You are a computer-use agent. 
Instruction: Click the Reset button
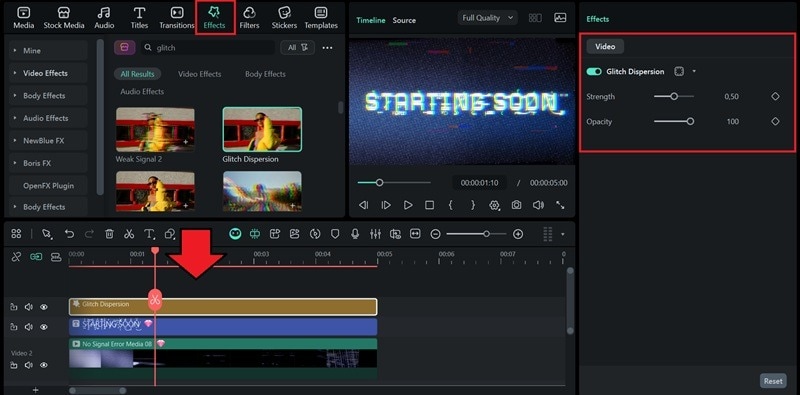click(773, 381)
